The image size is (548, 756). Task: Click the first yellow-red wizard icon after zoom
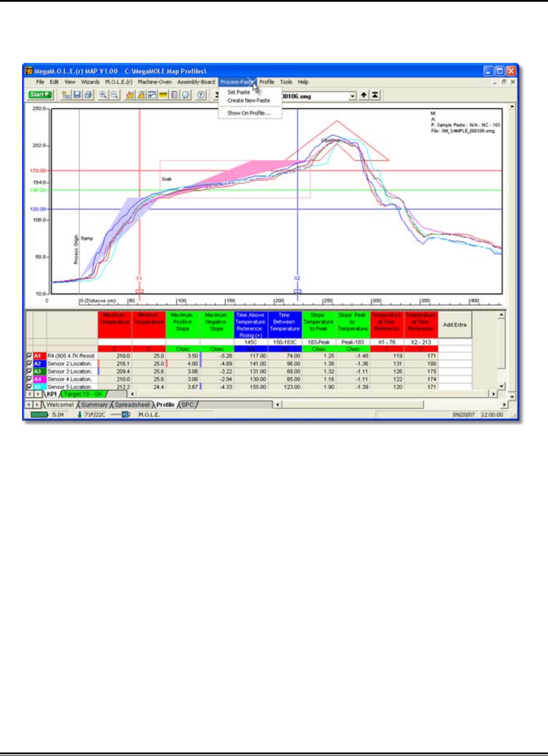pos(130,94)
